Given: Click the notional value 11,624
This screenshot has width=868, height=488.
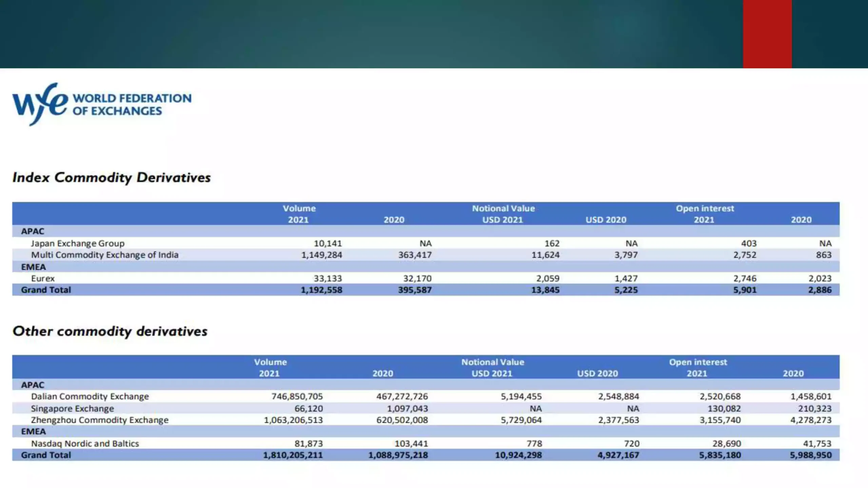Looking at the screenshot, I should click(x=546, y=255).
